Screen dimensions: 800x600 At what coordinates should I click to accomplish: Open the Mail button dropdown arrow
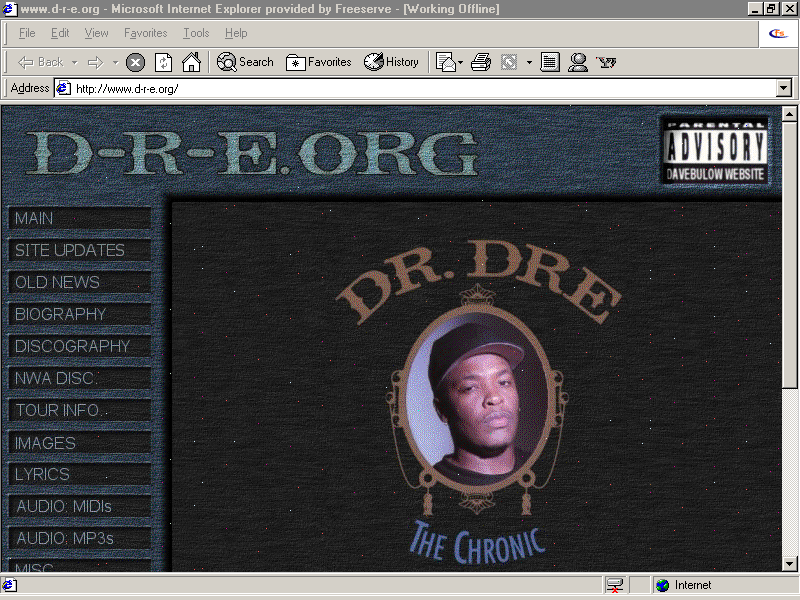click(460, 63)
